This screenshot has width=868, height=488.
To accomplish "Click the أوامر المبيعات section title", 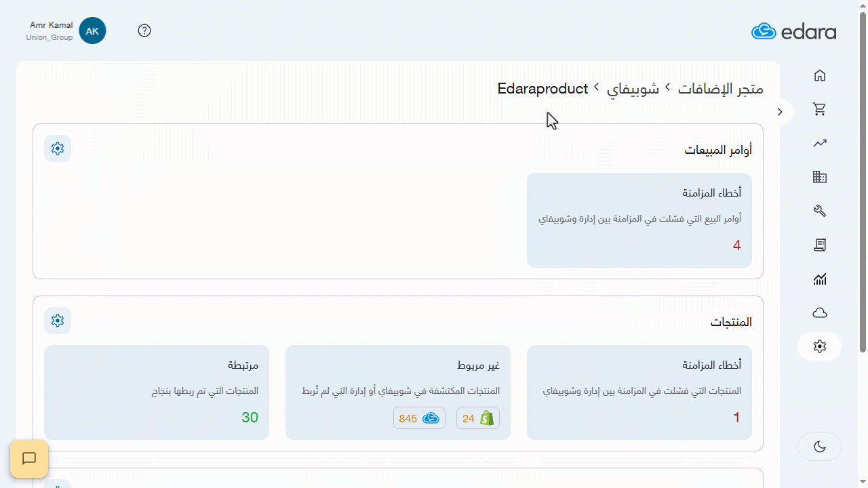I will point(718,150).
